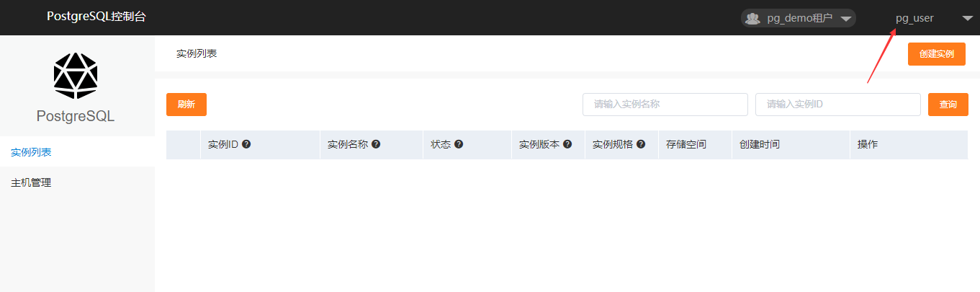Click the 查询 search button
Viewport: 980px width, 292px height.
pos(948,105)
